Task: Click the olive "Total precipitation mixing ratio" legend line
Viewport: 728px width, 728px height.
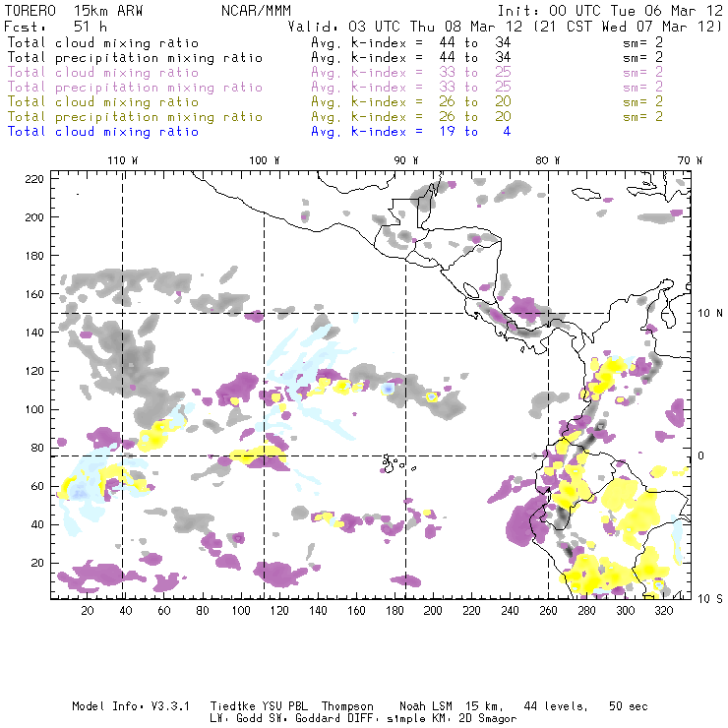Action: (135, 117)
